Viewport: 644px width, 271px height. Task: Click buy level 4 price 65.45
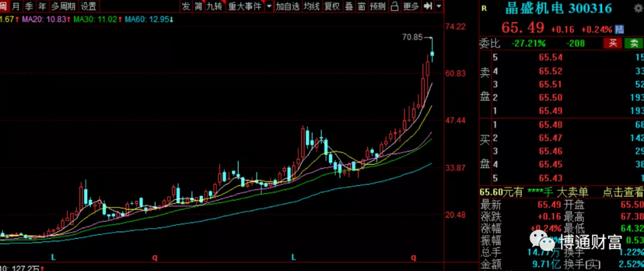click(551, 165)
